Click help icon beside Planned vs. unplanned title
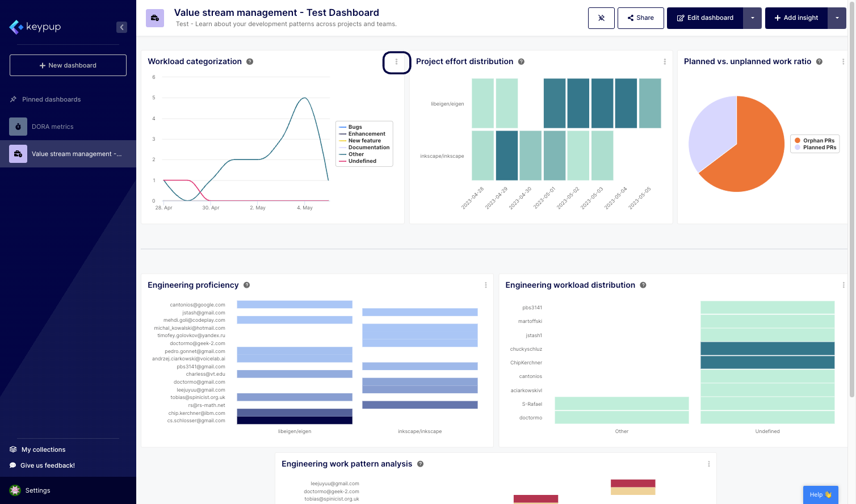This screenshot has width=856, height=504. coord(819,62)
